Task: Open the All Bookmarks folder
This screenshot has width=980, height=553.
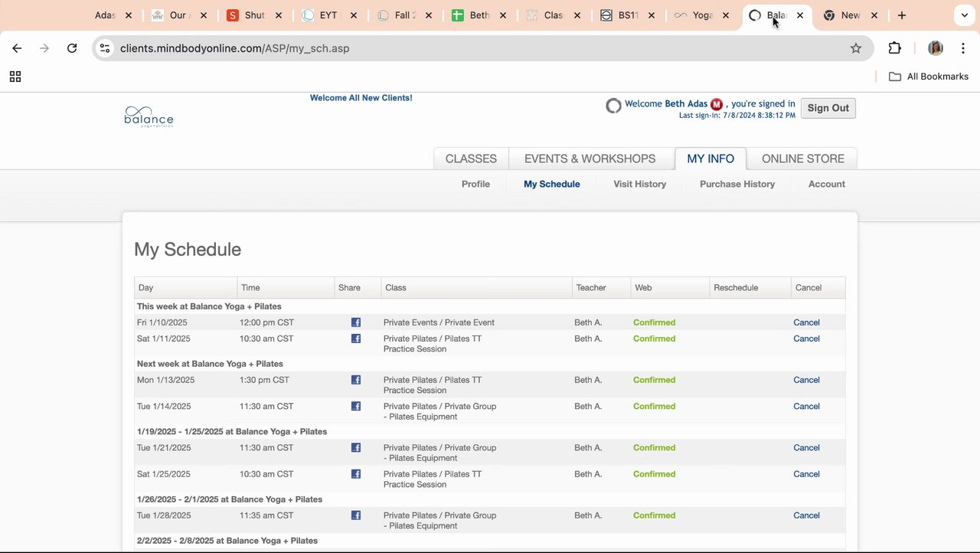Action: [928, 77]
